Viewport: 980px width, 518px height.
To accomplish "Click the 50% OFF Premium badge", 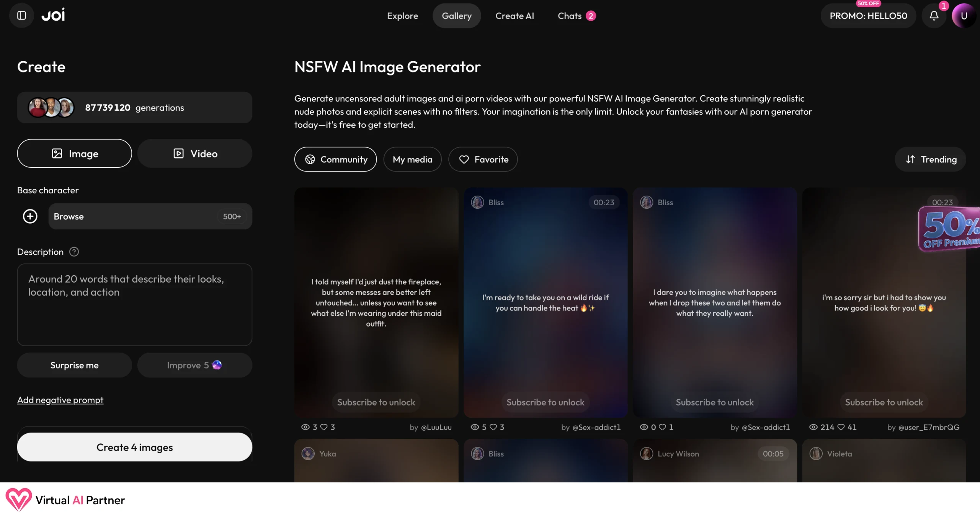I will click(949, 229).
